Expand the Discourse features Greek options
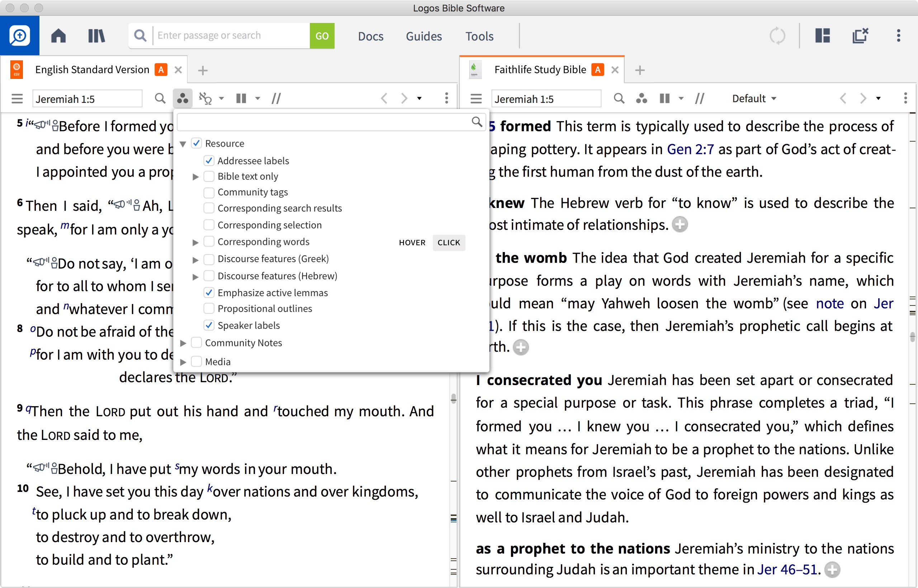This screenshot has width=918, height=588. 193,259
